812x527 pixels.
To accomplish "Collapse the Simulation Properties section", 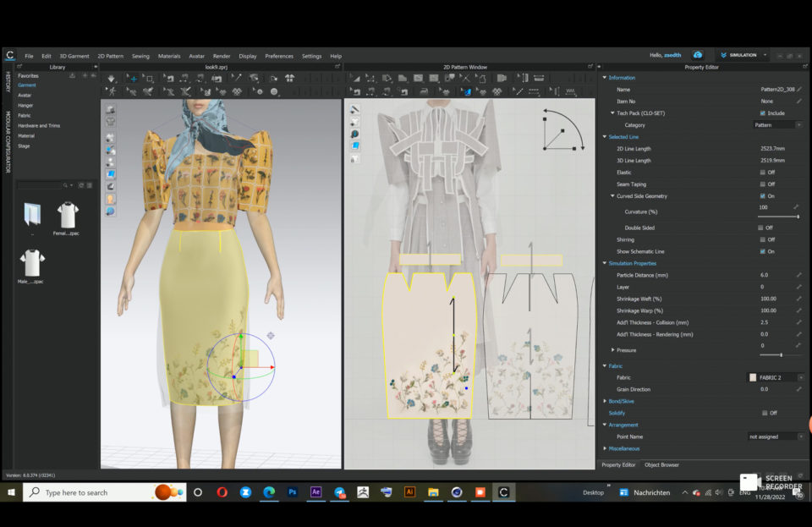I will point(605,262).
